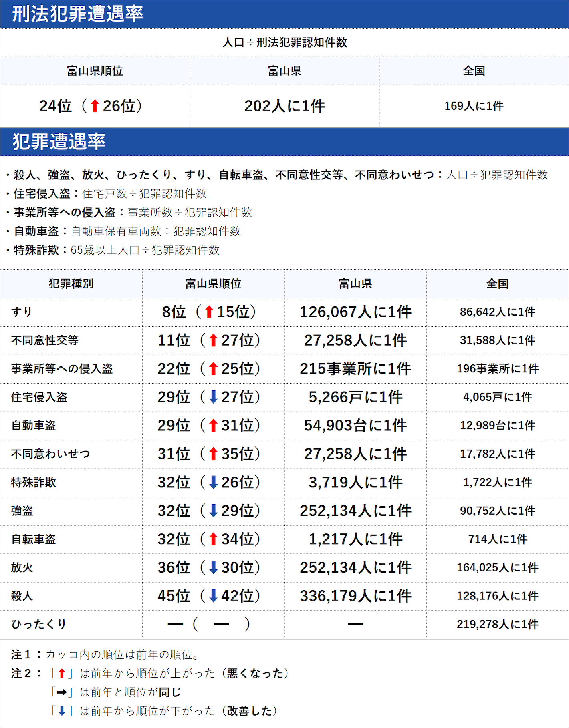Click the 特殊詐欺 row label in the table
The height and width of the screenshot is (728, 569).
click(x=34, y=483)
